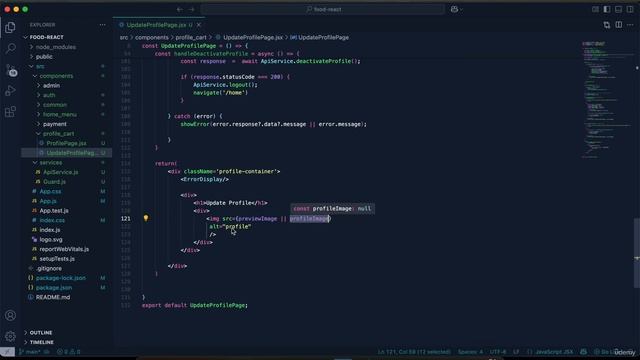Open editor more actions ellipsis
640x360 pixels.
(x=630, y=25)
